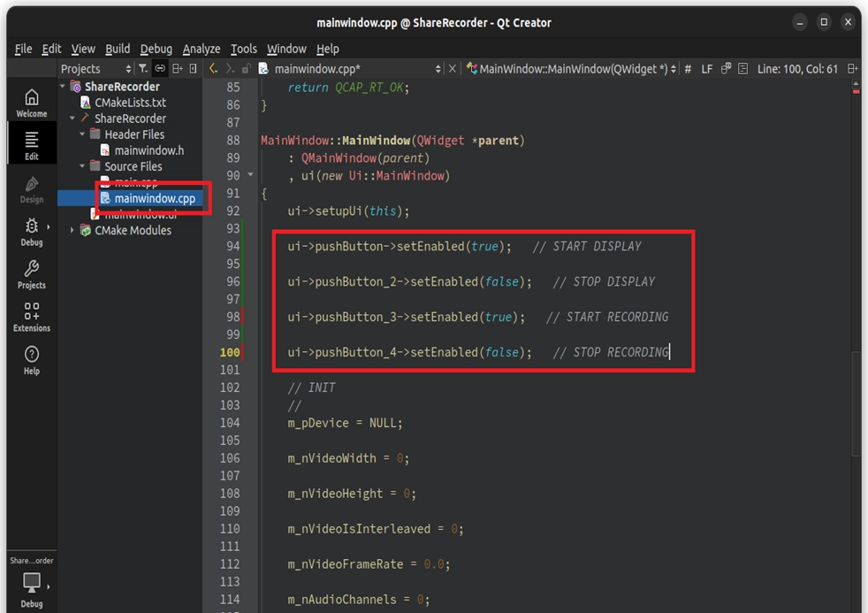The height and width of the screenshot is (613, 868).
Task: Select the Header Files folder label
Action: (134, 134)
